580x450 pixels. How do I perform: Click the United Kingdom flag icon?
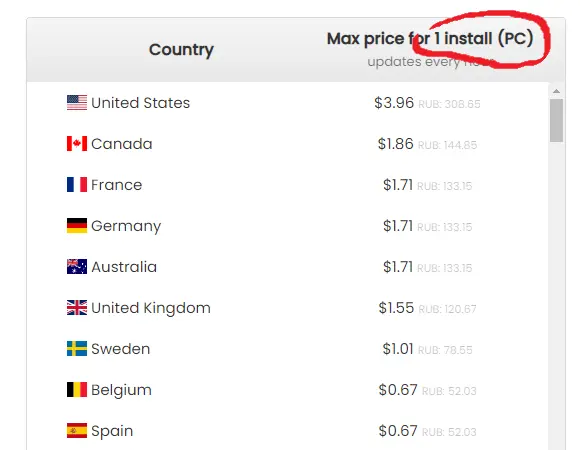pyautogui.click(x=77, y=308)
